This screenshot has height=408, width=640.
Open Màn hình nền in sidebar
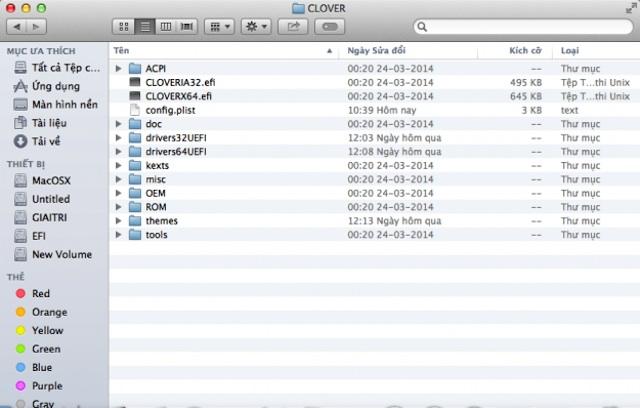tap(56, 104)
